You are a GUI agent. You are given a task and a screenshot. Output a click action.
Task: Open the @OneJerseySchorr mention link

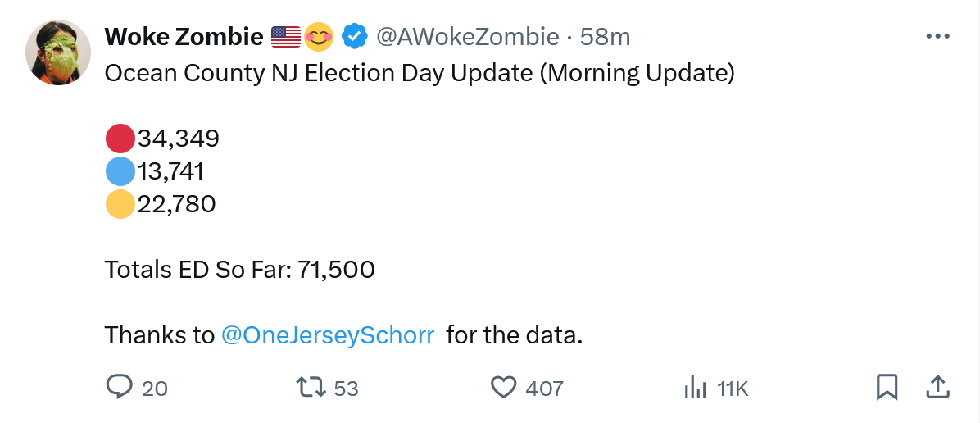[x=328, y=335]
